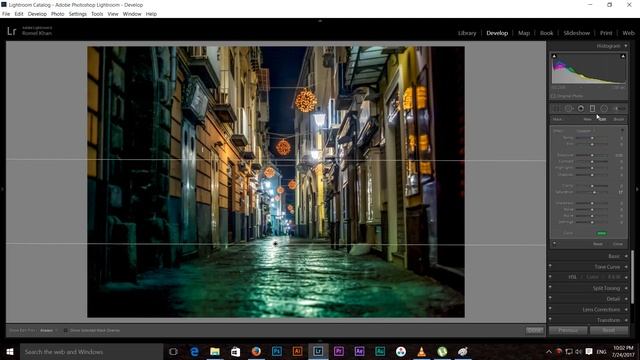
Task: Show the filmstrip via bottom edge arrow
Action: coord(320,340)
